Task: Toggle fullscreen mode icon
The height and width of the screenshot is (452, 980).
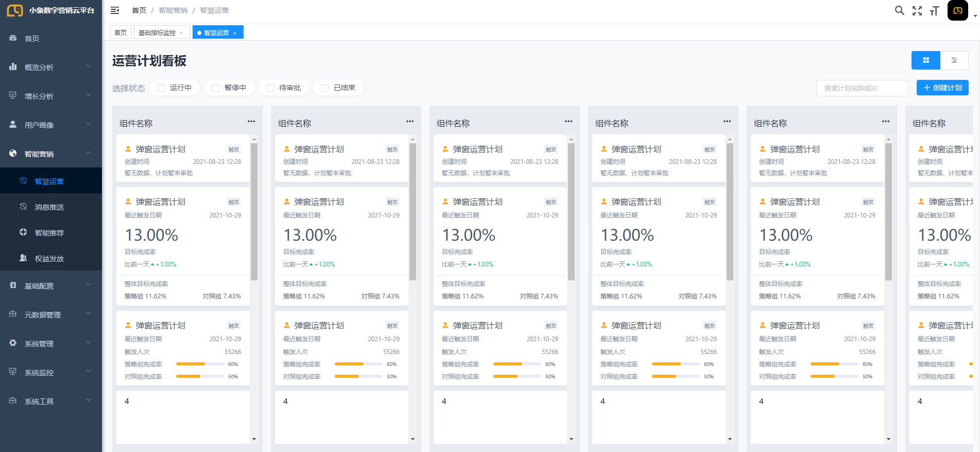Action: click(x=917, y=11)
